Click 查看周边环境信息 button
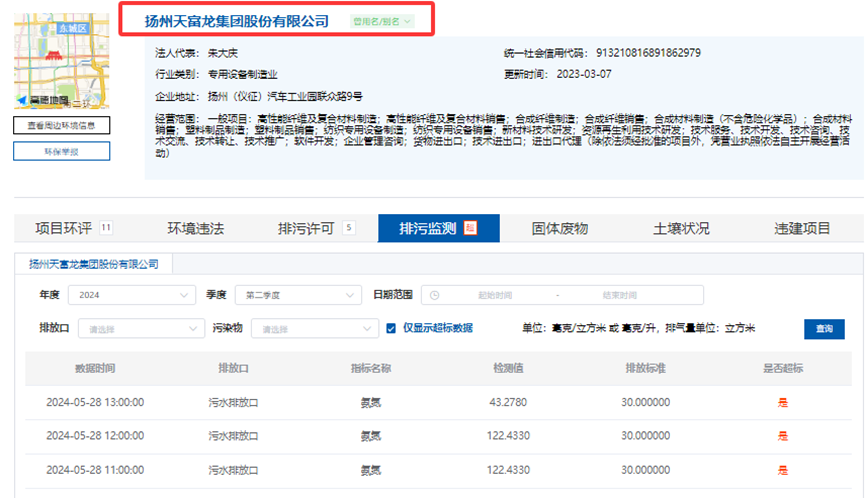The height and width of the screenshot is (498, 865). (x=61, y=125)
